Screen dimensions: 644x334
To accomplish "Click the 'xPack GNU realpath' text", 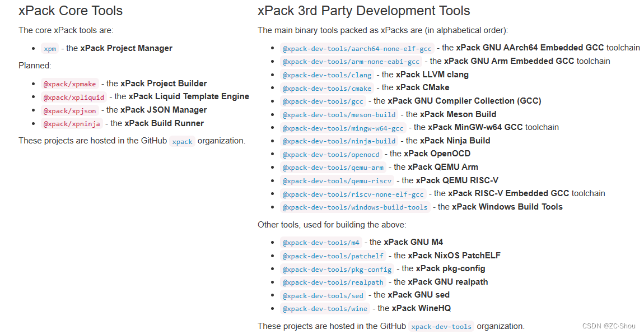I will 447,282.
